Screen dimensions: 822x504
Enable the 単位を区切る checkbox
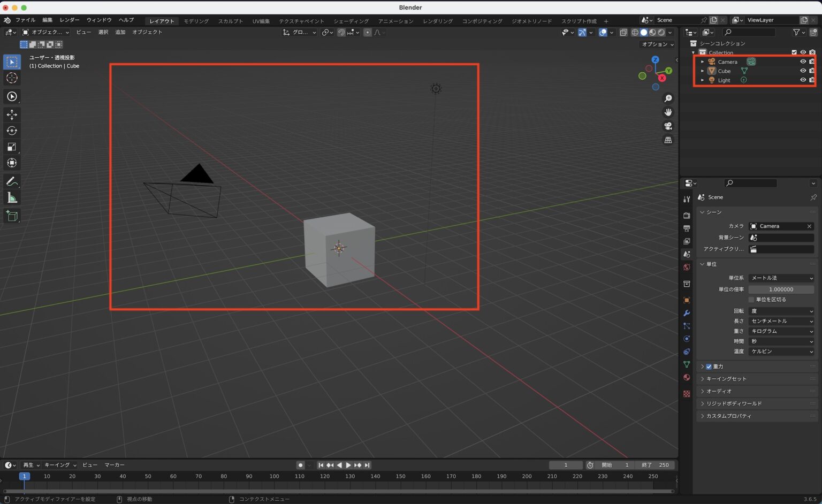click(751, 300)
